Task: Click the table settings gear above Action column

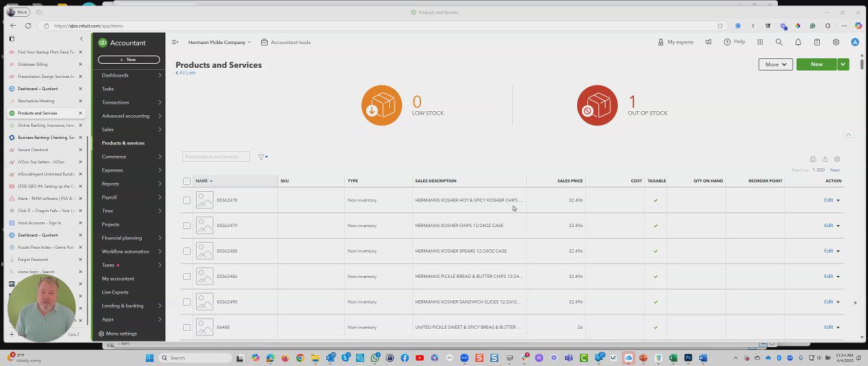Action: click(837, 159)
